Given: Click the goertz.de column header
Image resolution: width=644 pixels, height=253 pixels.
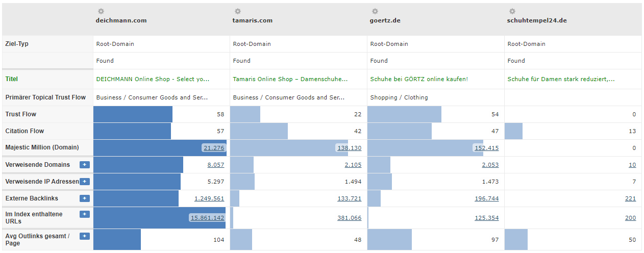Looking at the screenshot, I should (x=385, y=21).
